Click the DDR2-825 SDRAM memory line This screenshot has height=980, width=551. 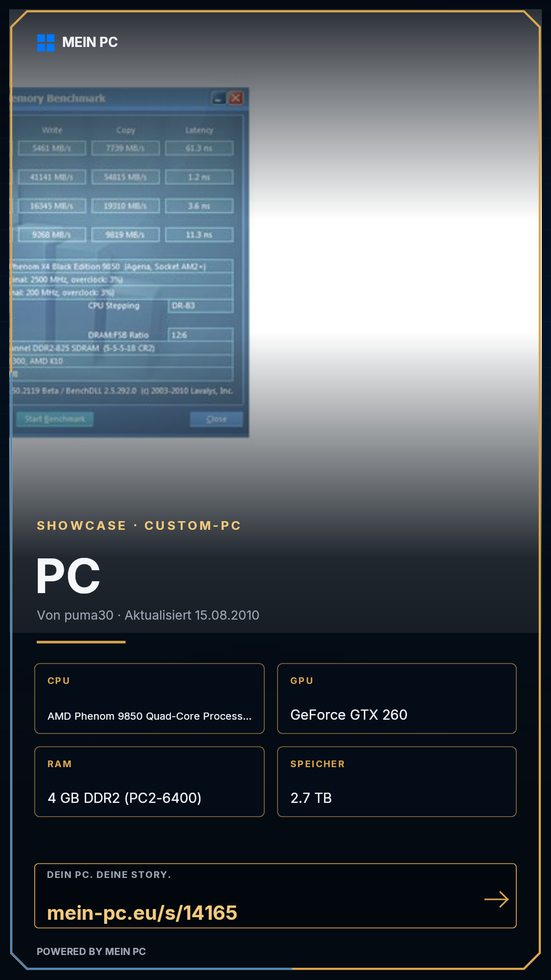122,348
